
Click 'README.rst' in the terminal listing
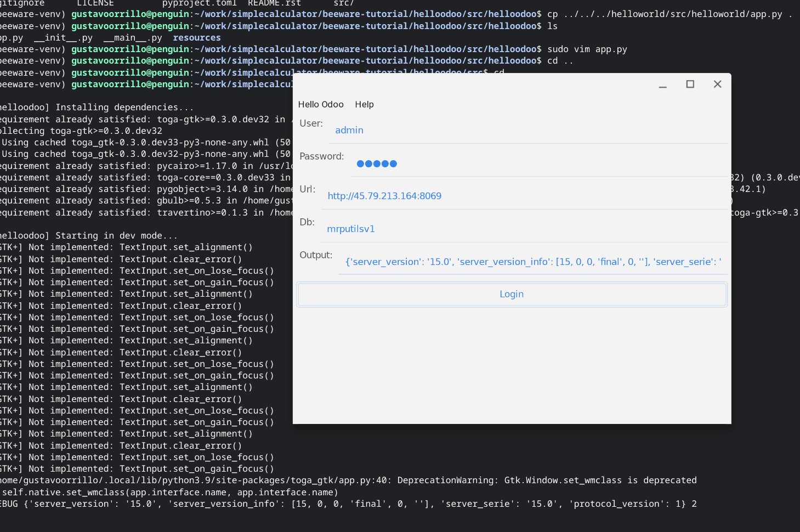pos(274,3)
